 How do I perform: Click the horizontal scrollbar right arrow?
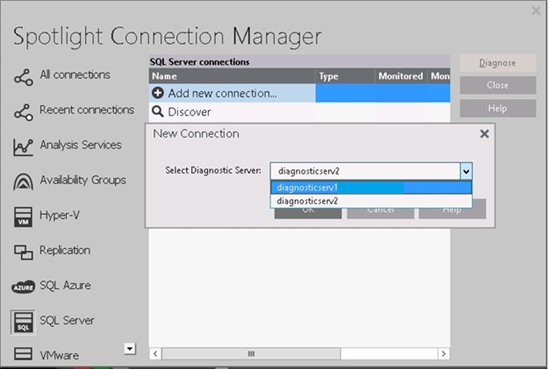pos(444,354)
